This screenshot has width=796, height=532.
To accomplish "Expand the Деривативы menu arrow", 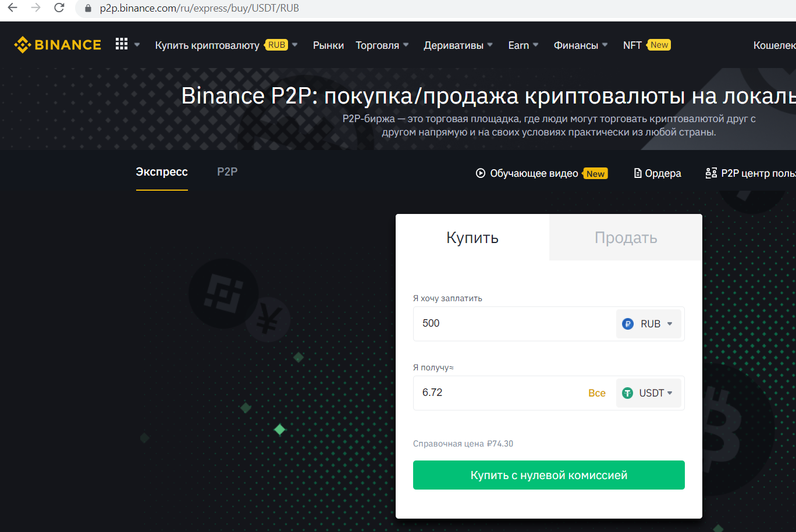I will pos(490,45).
